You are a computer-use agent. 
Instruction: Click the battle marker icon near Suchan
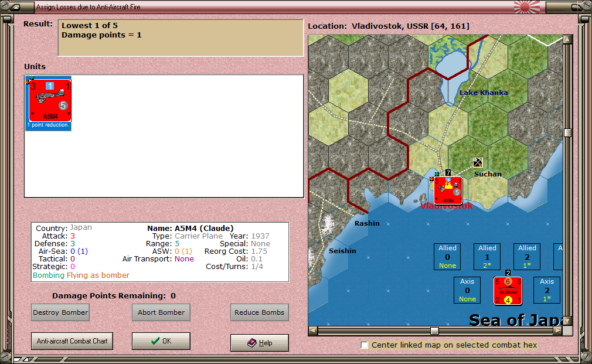point(478,162)
